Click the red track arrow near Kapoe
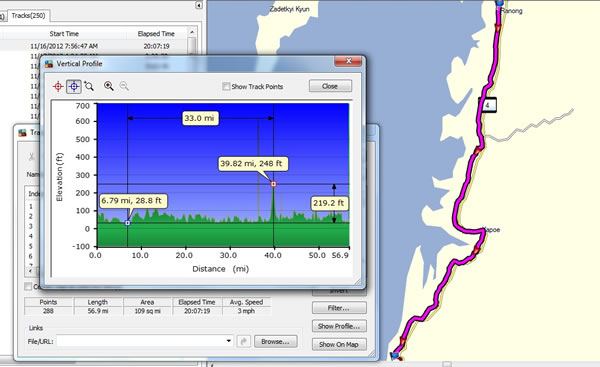Screen dimensions: 600x367 pyautogui.click(x=476, y=250)
